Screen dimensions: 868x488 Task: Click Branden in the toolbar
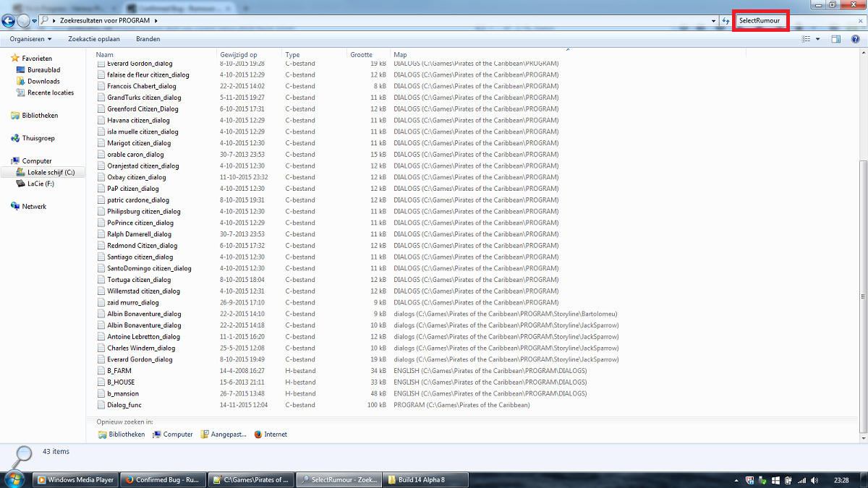(x=148, y=39)
